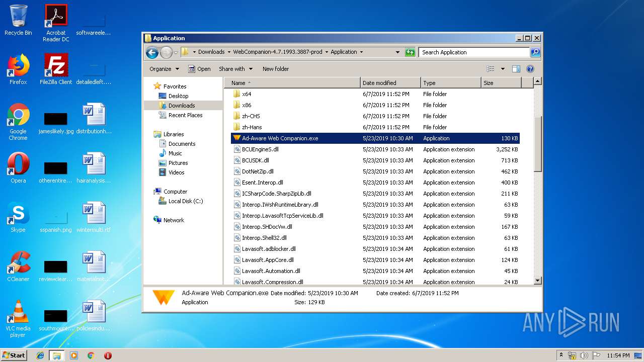
Task: Select DotNetZip.dll file
Action: point(375,171)
